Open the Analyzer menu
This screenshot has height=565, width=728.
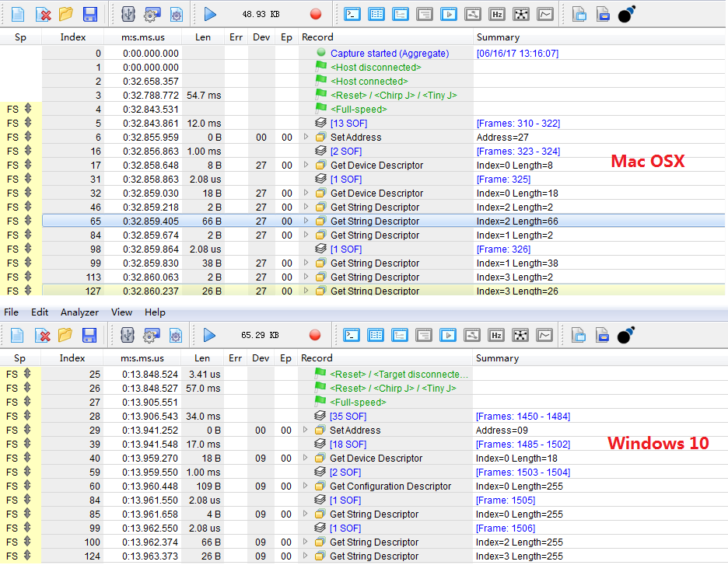(79, 312)
